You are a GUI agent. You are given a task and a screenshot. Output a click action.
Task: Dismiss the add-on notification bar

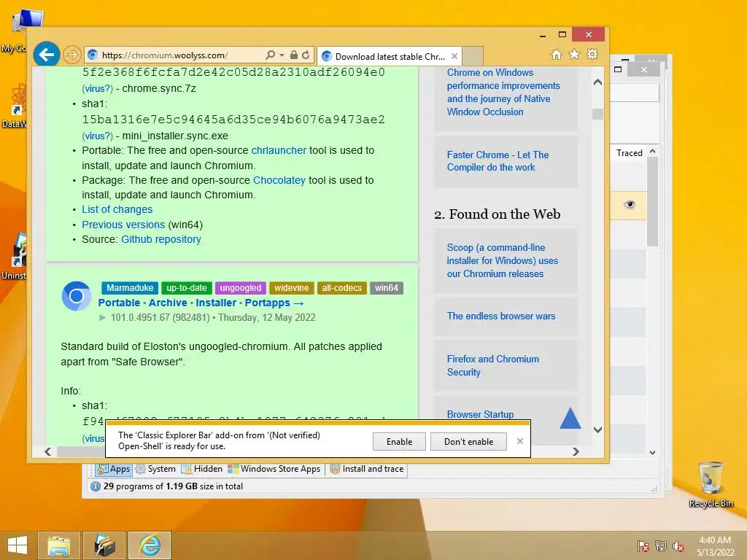point(519,441)
